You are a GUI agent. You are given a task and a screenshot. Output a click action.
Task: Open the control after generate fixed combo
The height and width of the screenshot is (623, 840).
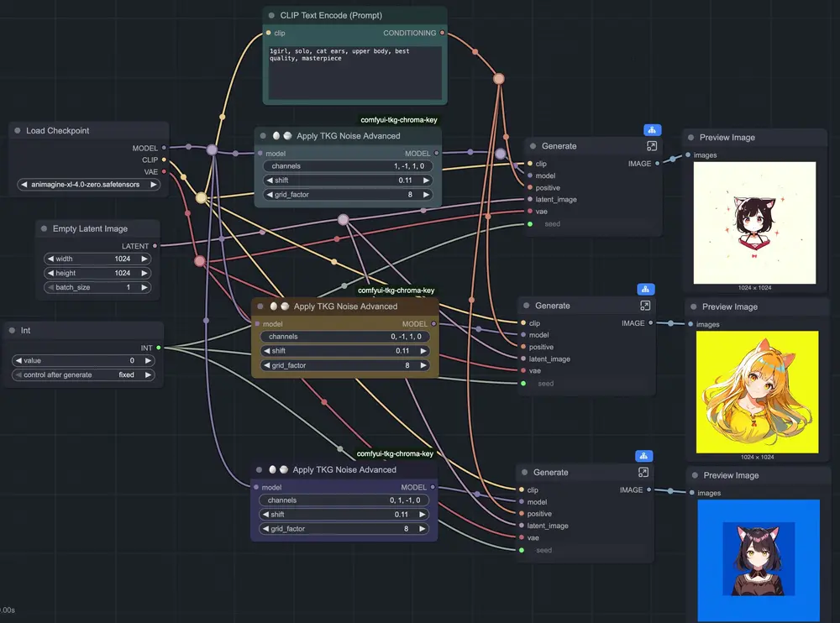coord(84,374)
